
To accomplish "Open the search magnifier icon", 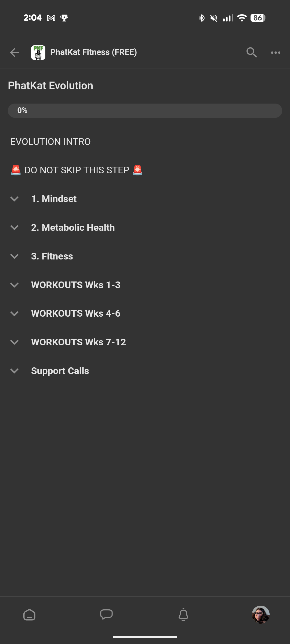I will [x=251, y=52].
